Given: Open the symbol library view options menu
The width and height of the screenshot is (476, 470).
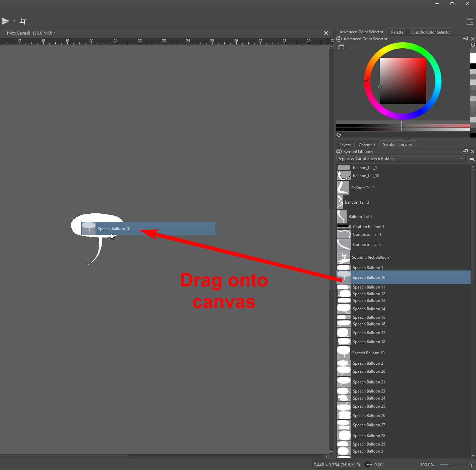Looking at the screenshot, I should point(472,159).
